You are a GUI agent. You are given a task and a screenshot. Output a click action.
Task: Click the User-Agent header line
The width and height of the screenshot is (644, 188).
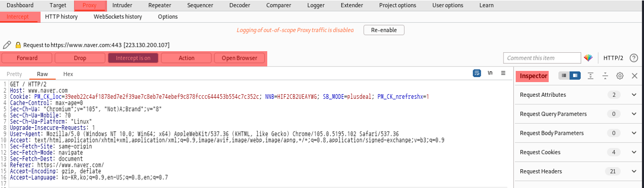(x=204, y=134)
